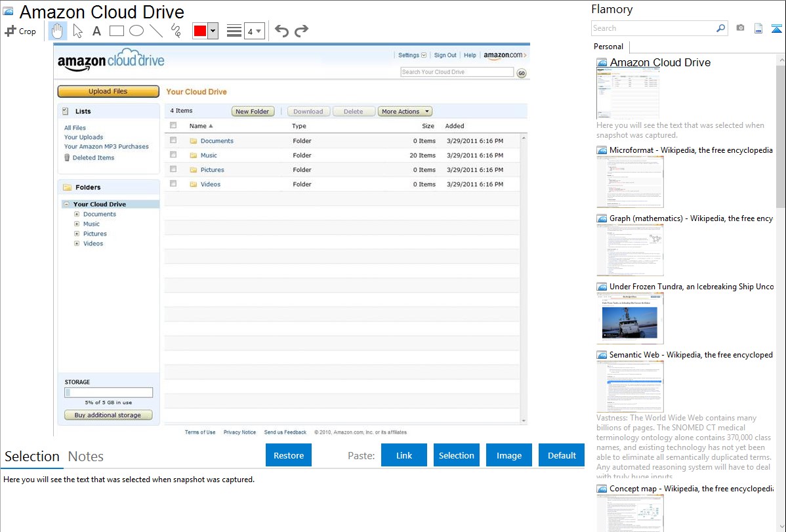
Task: Redo the last annotation
Action: (x=301, y=31)
